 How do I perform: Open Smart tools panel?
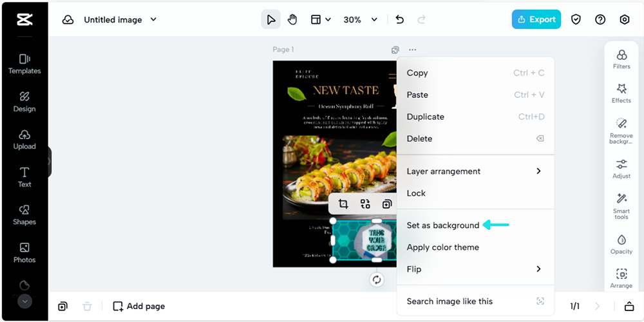pyautogui.click(x=621, y=205)
